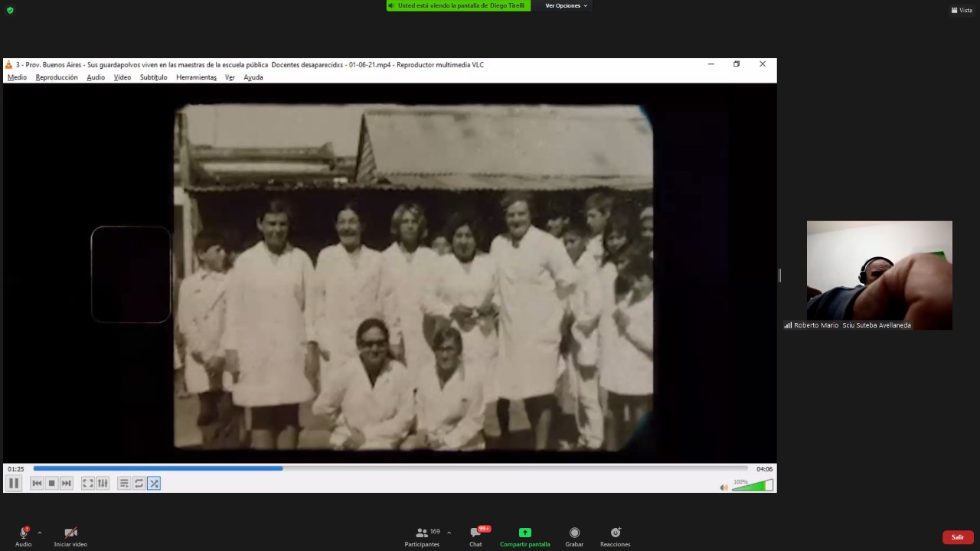Image resolution: width=980 pixels, height=551 pixels.
Task: Click the red Salir button
Action: coord(957,537)
